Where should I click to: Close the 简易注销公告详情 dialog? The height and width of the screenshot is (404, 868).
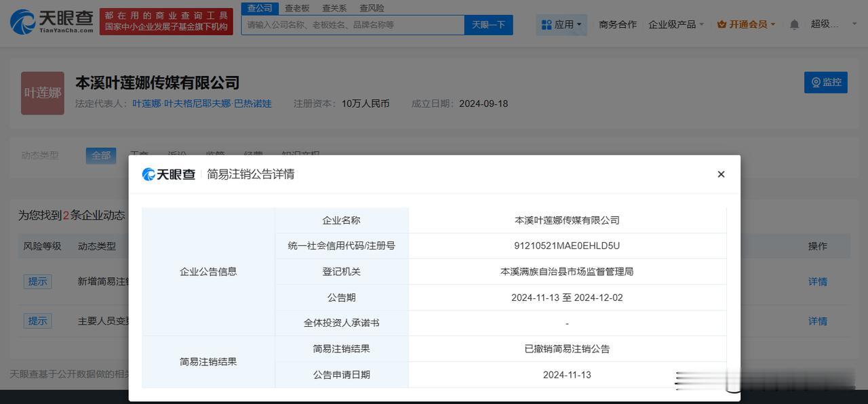click(721, 174)
